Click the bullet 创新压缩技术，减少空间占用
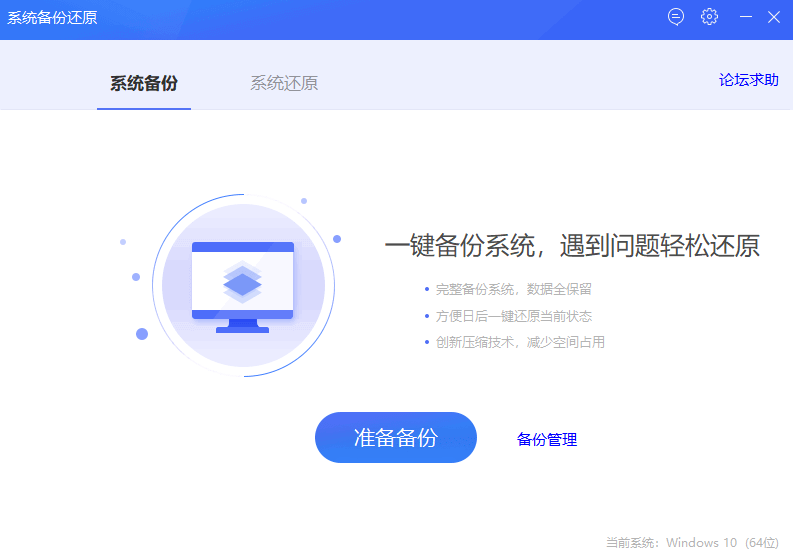The width and height of the screenshot is (793, 557). [x=520, y=342]
